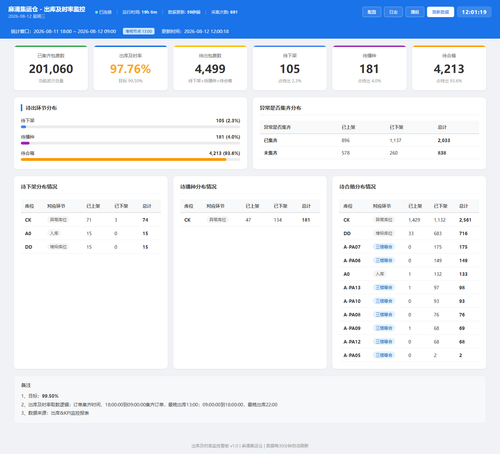This screenshot has width=500, height=454.
Task: Click the 896 cell in the anomaly table
Action: (x=346, y=140)
